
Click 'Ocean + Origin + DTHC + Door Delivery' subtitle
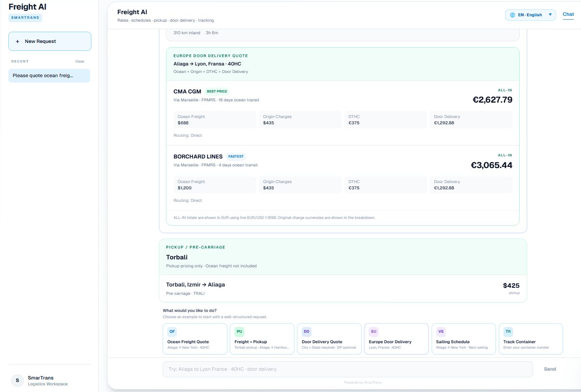pyautogui.click(x=211, y=72)
